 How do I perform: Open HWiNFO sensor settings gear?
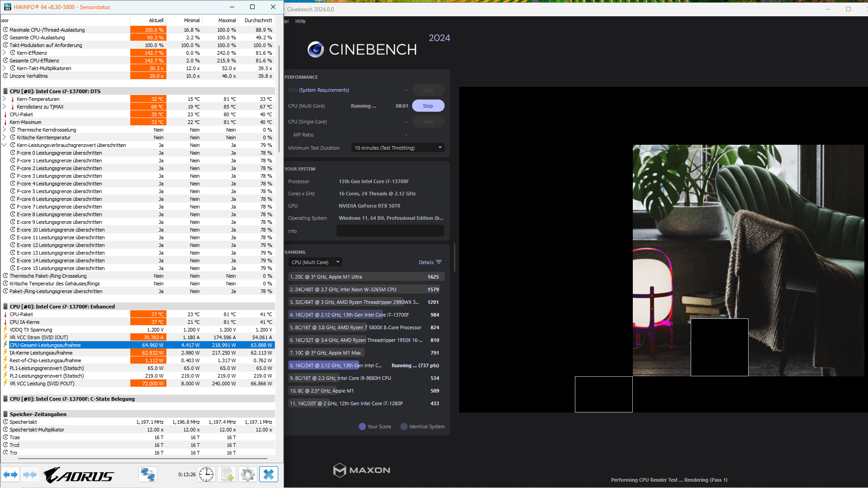pyautogui.click(x=247, y=474)
